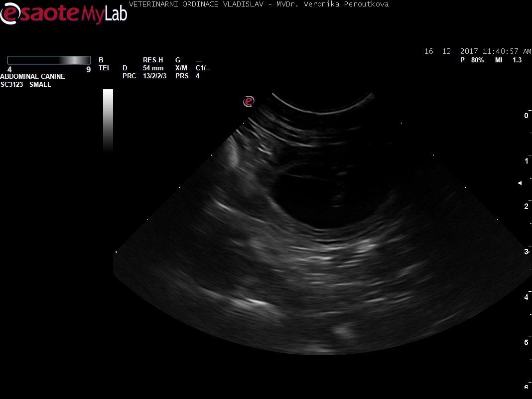
Task: Click the clinic name header text
Action: (x=259, y=4)
